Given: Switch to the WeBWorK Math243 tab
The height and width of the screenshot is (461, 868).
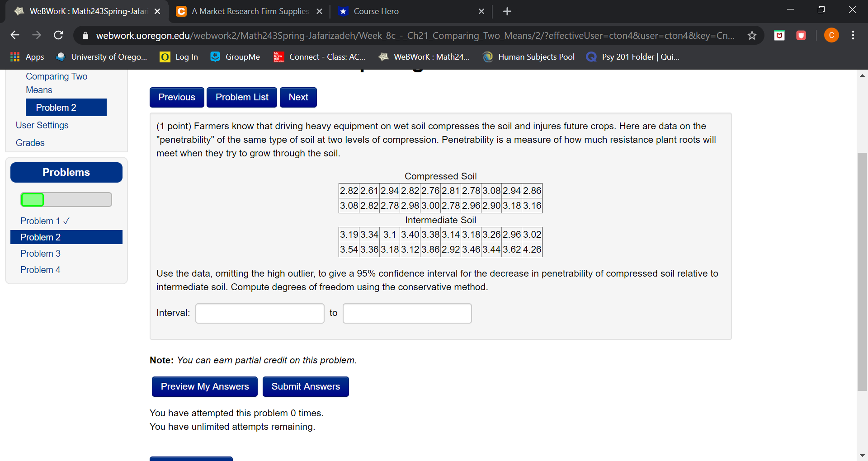Looking at the screenshot, I should (x=88, y=11).
